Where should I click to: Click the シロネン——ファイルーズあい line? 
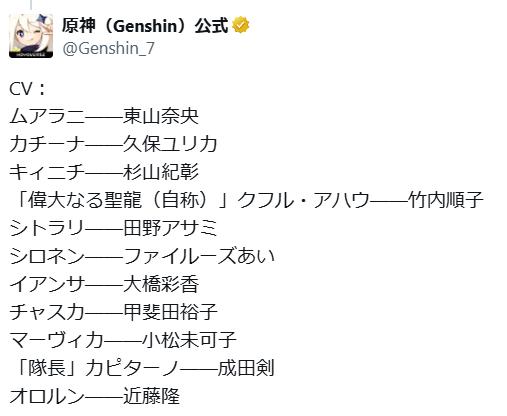(142, 257)
